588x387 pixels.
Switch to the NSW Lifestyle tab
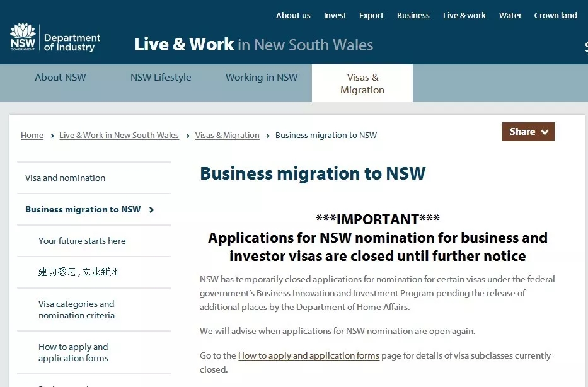(x=161, y=78)
